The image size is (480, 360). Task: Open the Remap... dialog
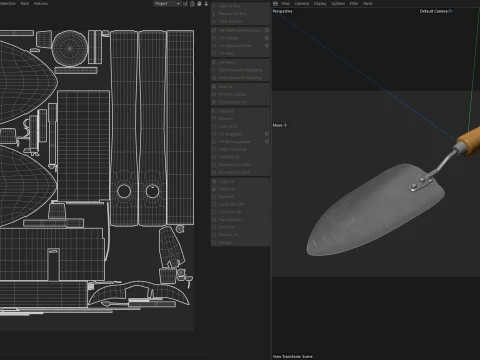pyautogui.click(x=240, y=242)
